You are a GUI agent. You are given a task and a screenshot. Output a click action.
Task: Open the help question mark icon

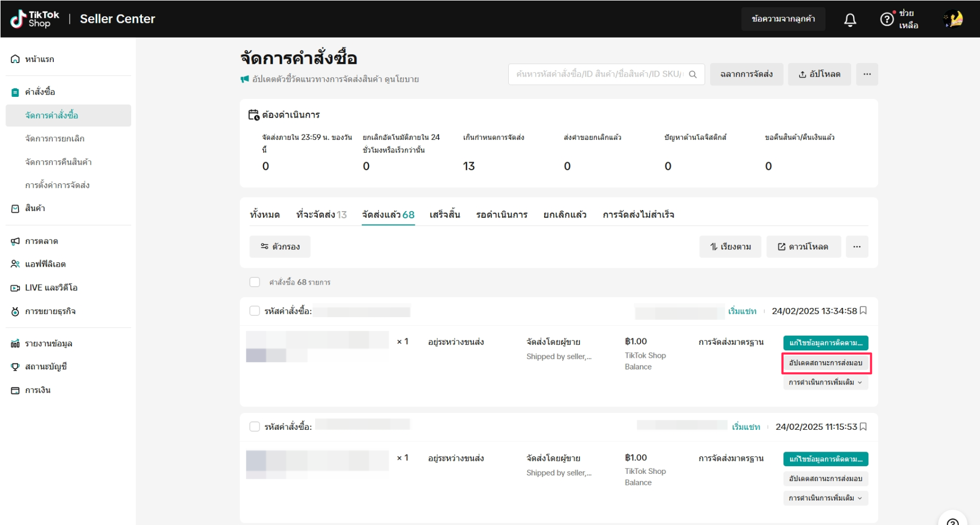click(887, 20)
